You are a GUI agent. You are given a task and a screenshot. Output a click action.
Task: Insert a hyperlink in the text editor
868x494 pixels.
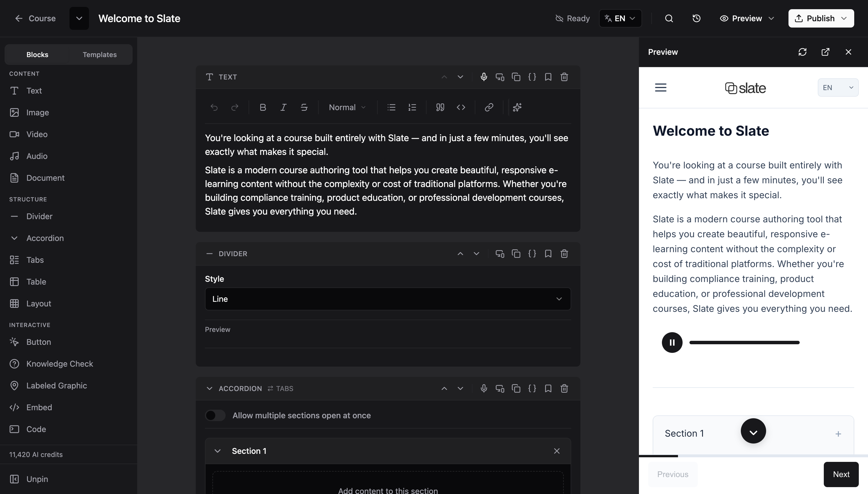(x=489, y=107)
